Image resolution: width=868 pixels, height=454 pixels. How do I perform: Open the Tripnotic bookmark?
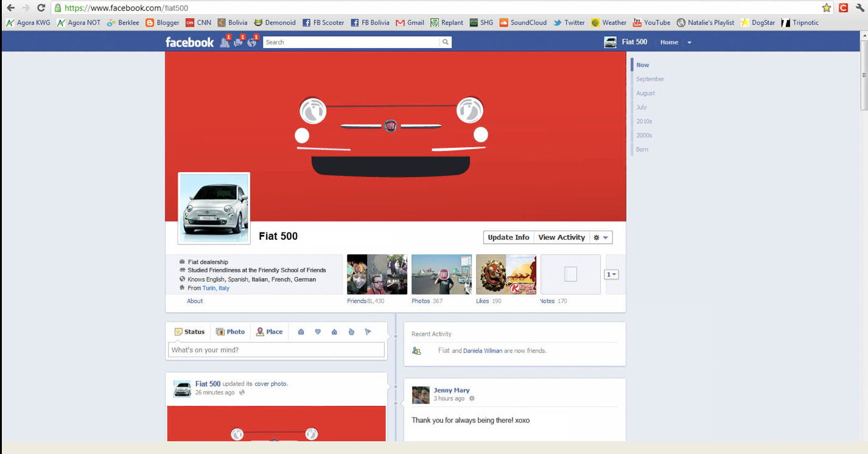[x=800, y=23]
